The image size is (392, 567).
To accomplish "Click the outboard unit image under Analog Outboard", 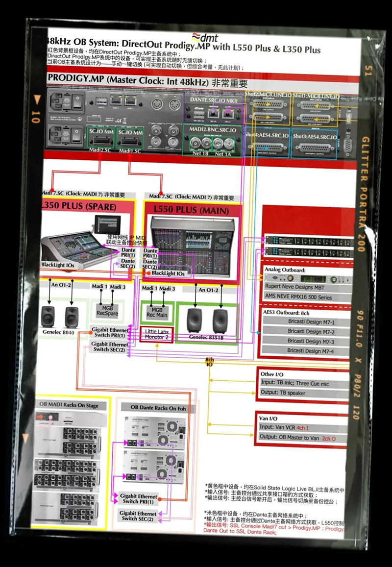I will [x=308, y=278].
